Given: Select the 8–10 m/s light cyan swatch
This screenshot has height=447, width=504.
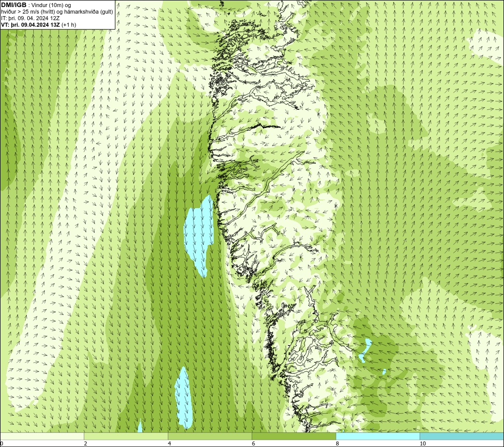Looking at the screenshot, I should click(x=377, y=436).
